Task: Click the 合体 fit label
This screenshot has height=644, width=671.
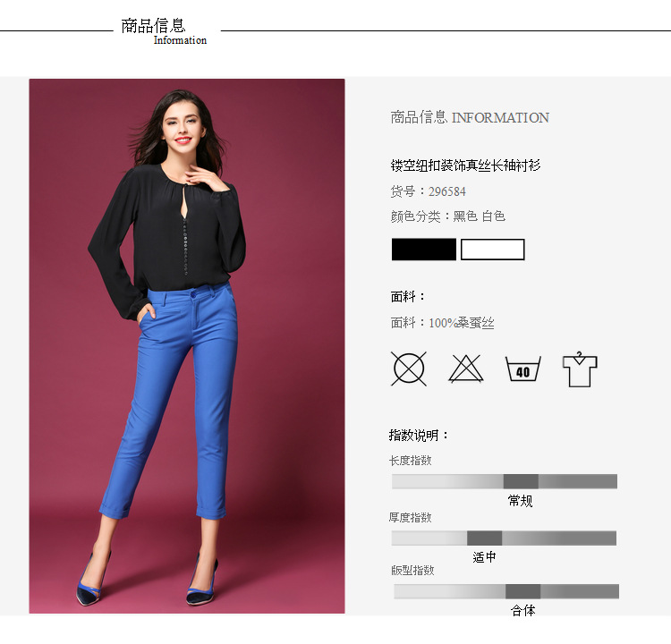Action: click(x=523, y=610)
